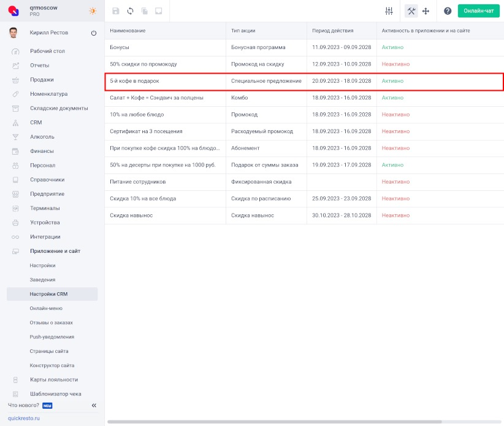Collapse the Приложение и сайт section
Image resolution: width=504 pixels, height=426 pixels.
pyautogui.click(x=55, y=251)
